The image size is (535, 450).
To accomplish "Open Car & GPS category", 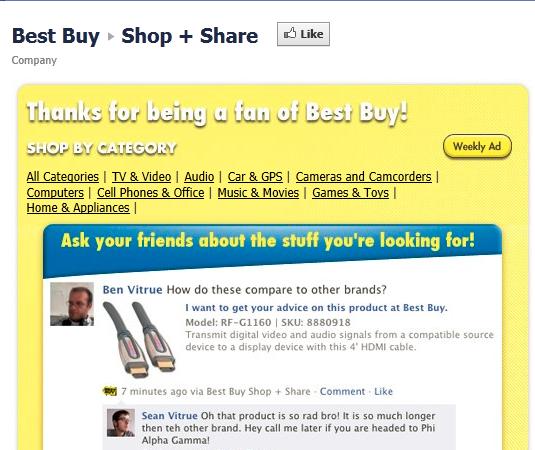I will click(x=255, y=177).
